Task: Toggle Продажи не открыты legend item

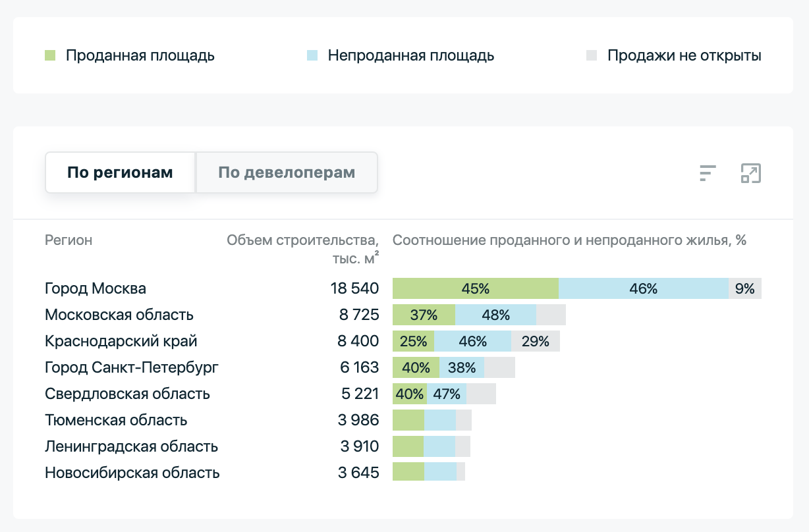Action: pos(684,56)
